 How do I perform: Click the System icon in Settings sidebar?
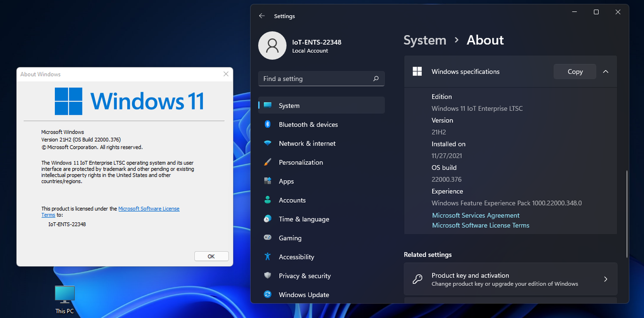click(268, 106)
